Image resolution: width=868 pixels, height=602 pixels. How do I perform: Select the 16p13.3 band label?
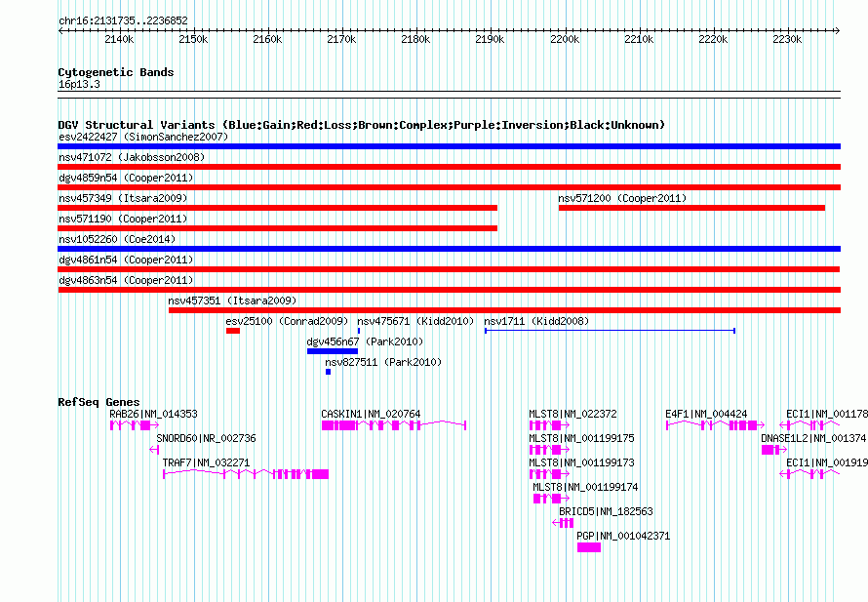79,84
